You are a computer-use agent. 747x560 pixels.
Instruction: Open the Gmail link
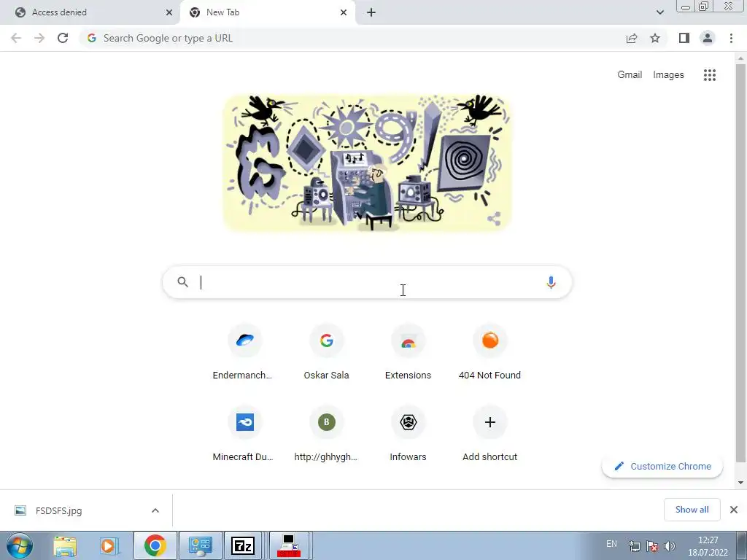[x=630, y=75]
